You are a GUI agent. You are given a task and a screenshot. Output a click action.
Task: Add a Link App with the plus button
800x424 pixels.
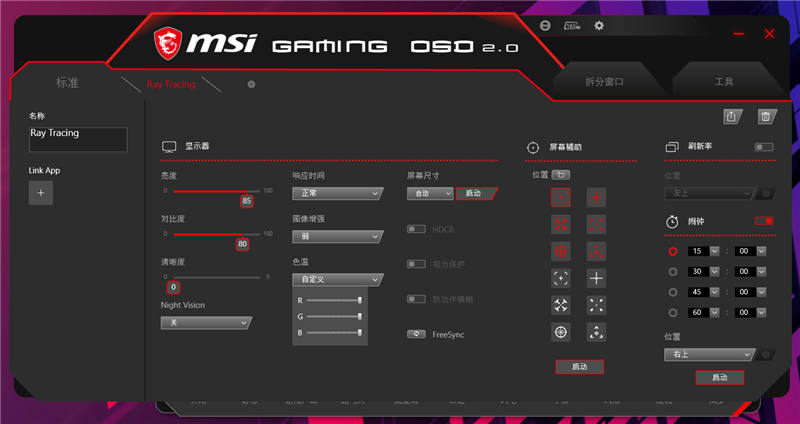pos(41,193)
